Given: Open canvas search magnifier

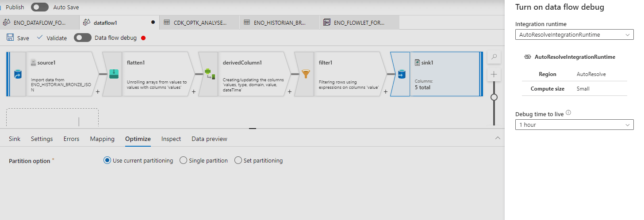Looking at the screenshot, I should [x=494, y=57].
